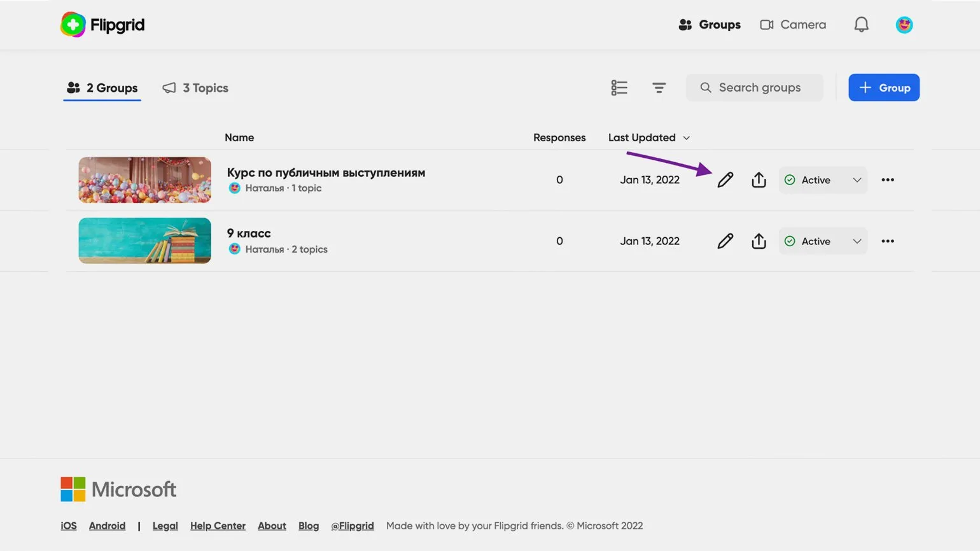980x551 pixels.
Task: Select the 2 Groups tab
Action: point(102,88)
